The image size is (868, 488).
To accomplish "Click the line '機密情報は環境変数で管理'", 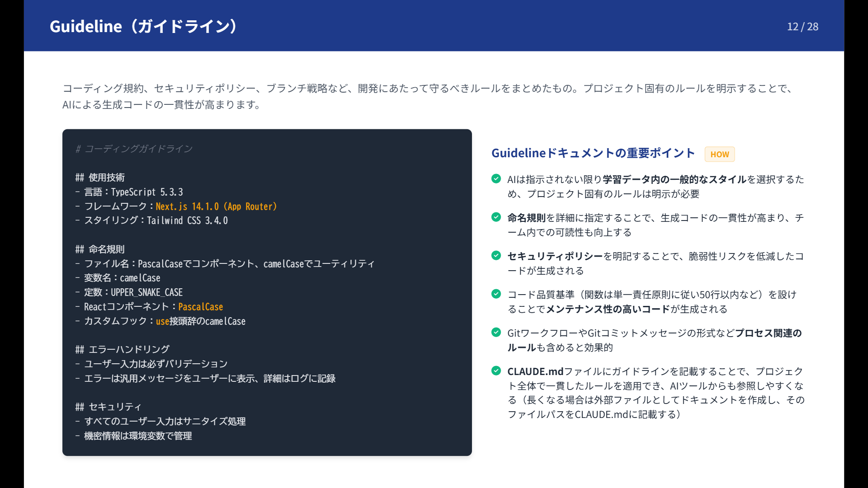I will pos(134,436).
